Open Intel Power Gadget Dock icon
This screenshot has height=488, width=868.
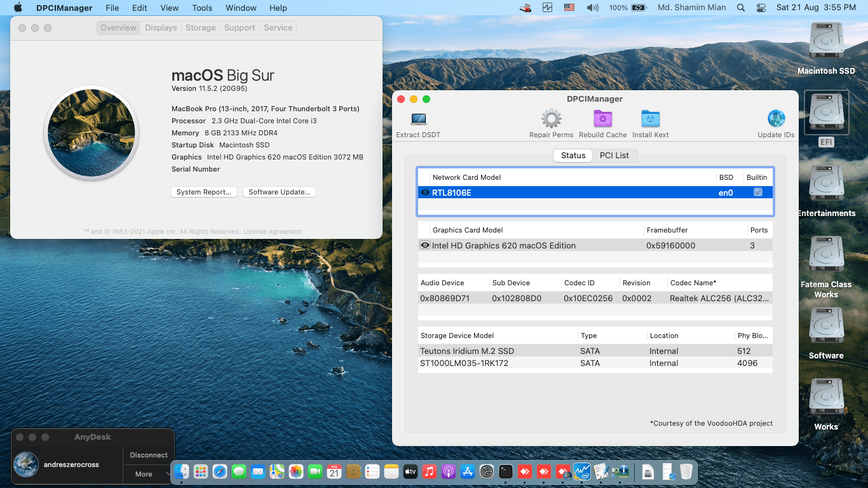582,471
